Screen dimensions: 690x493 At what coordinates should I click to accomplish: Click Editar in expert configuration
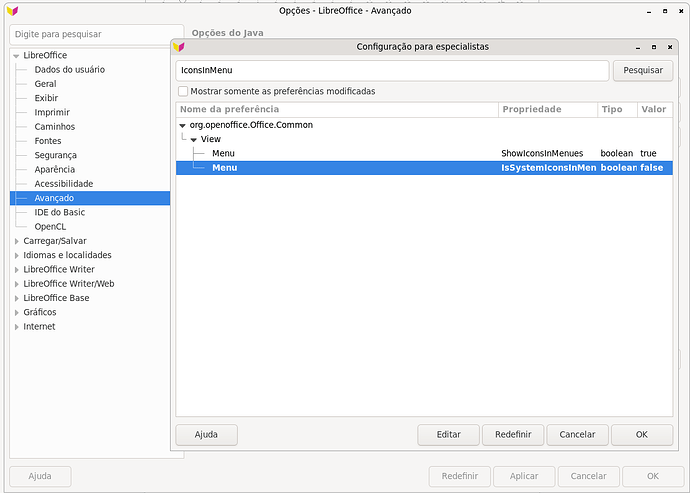pyautogui.click(x=448, y=434)
